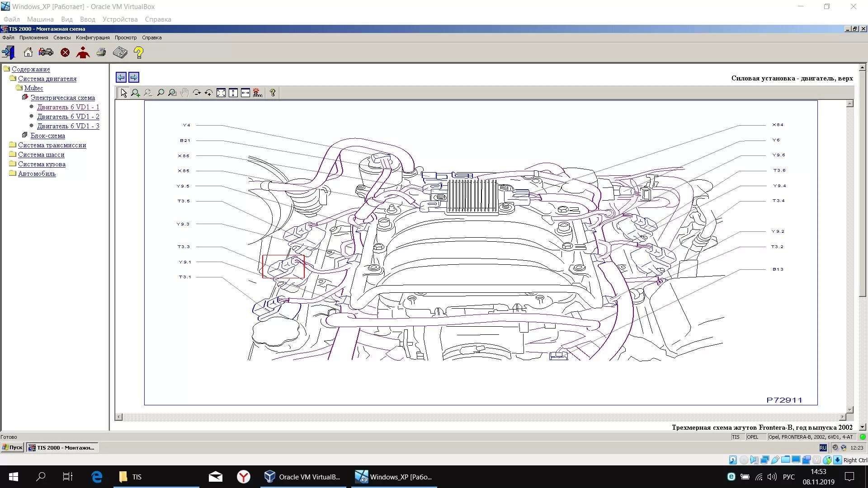Viewport: 868px width, 488px height.
Task: Open Система шасси link
Action: pos(41,155)
